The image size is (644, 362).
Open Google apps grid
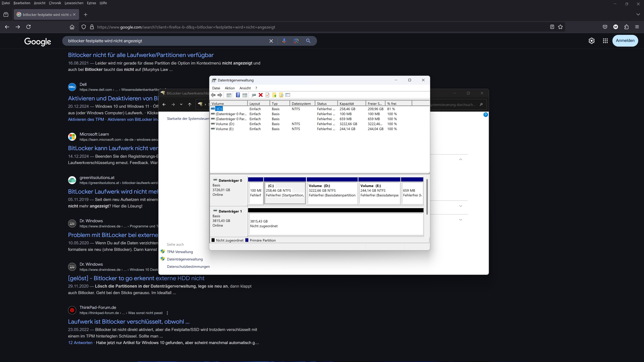(605, 41)
